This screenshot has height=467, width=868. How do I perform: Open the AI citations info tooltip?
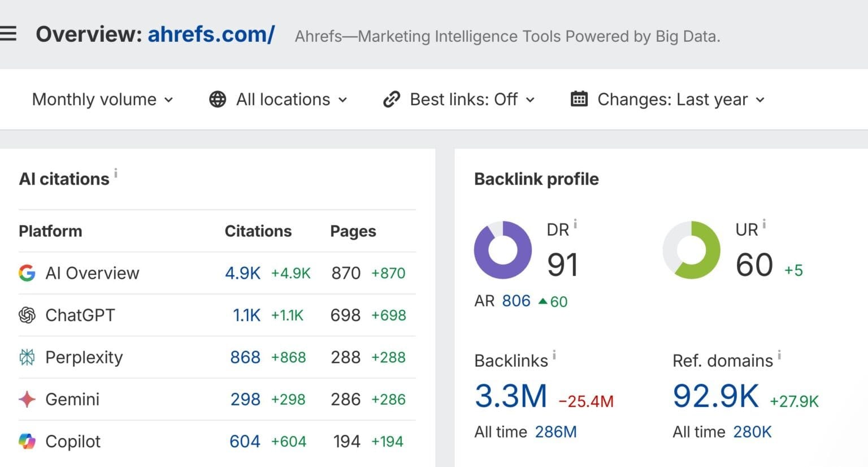click(x=116, y=172)
